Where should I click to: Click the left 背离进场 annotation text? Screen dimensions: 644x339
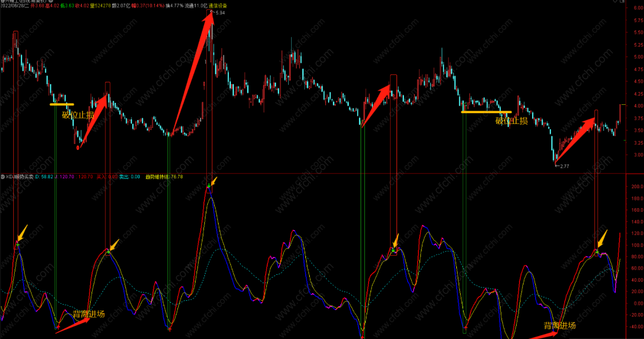[x=89, y=314]
